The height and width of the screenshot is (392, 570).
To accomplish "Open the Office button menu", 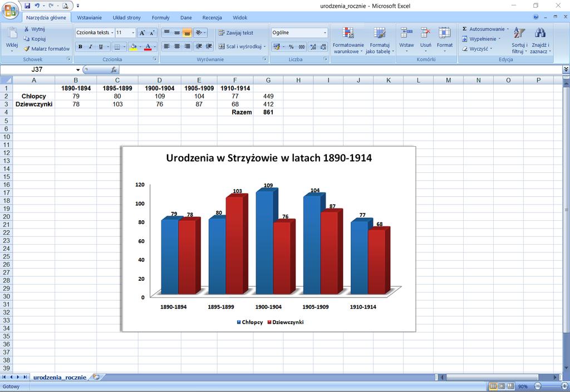I will 10,10.
